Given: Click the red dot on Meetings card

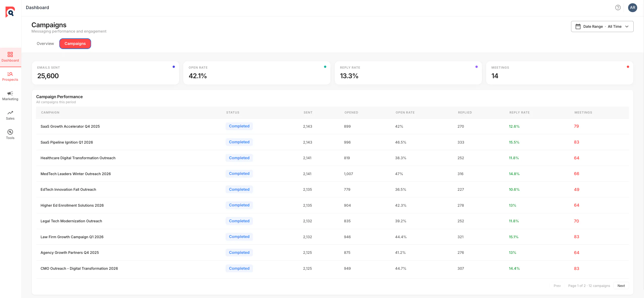Looking at the screenshot, I should 628,67.
